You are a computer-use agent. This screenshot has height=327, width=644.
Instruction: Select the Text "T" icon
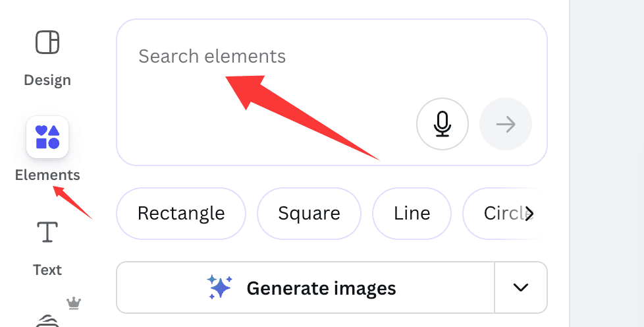47,233
